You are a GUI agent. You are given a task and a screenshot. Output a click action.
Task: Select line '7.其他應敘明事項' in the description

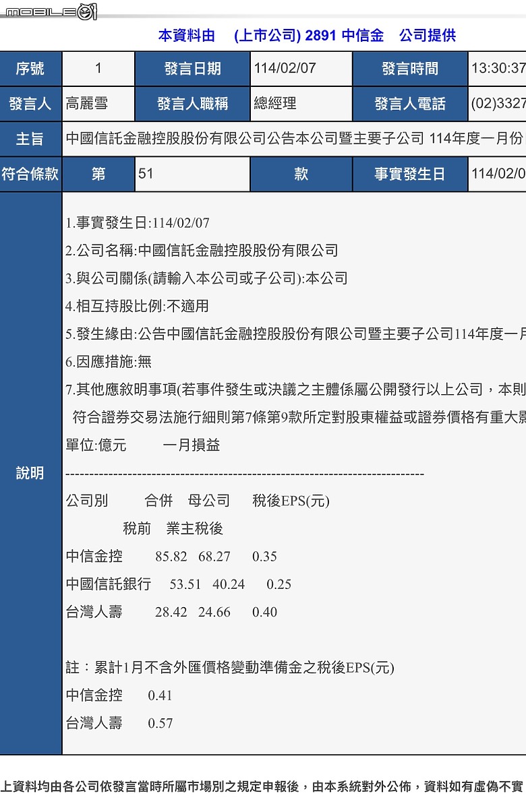point(295,389)
